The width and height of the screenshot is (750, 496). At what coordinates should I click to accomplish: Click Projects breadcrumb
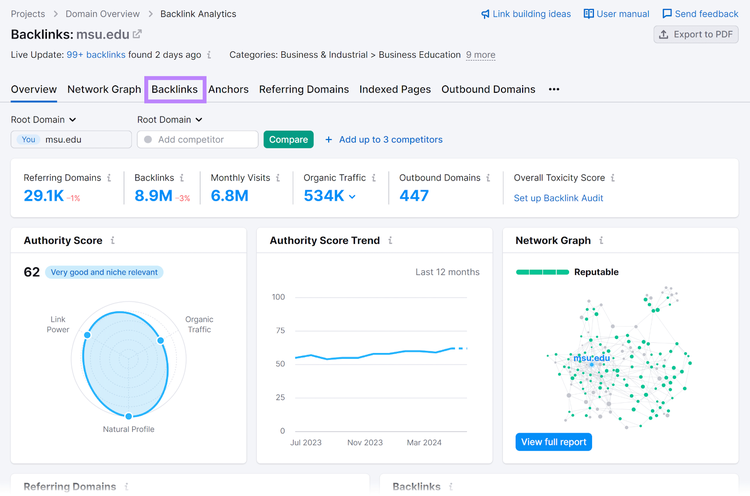(x=28, y=14)
